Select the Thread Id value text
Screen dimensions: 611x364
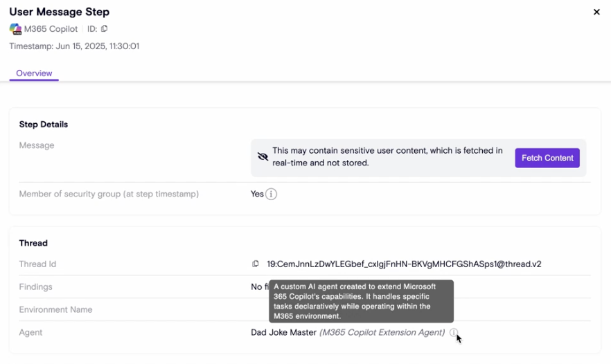[x=404, y=264]
